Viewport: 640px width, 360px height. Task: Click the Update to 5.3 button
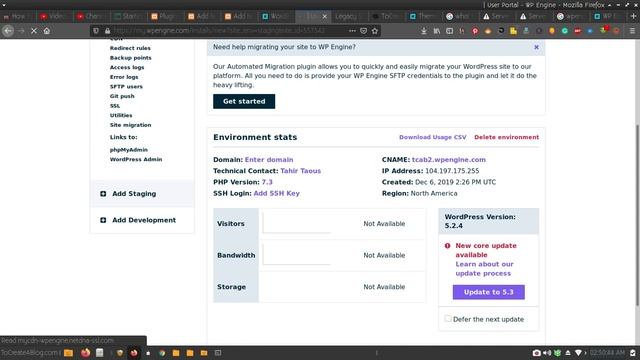point(489,292)
